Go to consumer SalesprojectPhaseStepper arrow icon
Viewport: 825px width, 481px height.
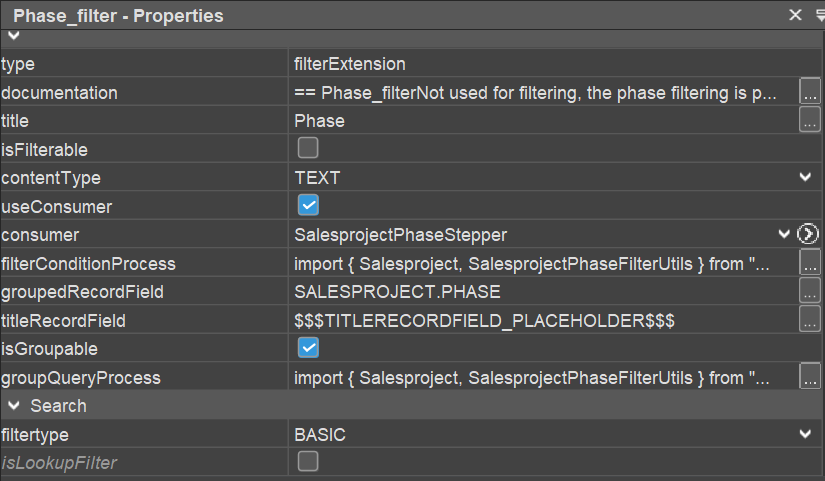[808, 235]
